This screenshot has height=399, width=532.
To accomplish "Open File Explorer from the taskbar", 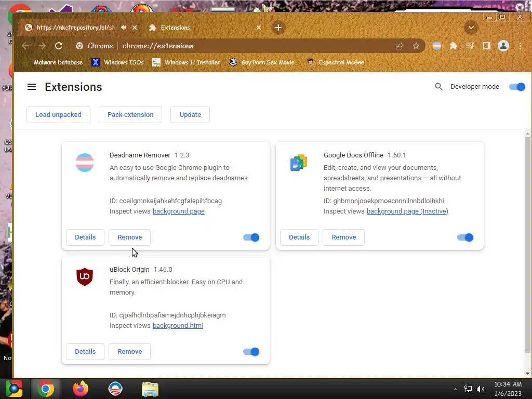I will coord(150,389).
